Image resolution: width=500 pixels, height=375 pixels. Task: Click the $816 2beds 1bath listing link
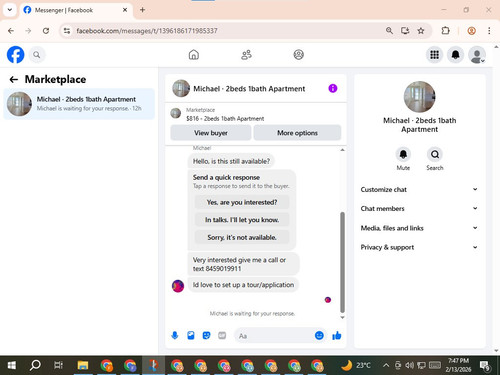click(x=225, y=118)
